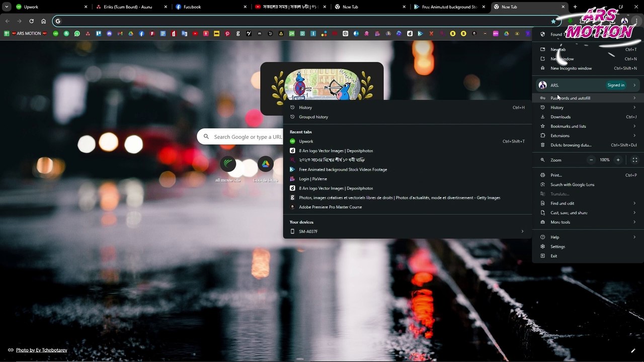Open the Upwork bookmark icon
Viewport: 644px width, 362px height.
coord(55,34)
